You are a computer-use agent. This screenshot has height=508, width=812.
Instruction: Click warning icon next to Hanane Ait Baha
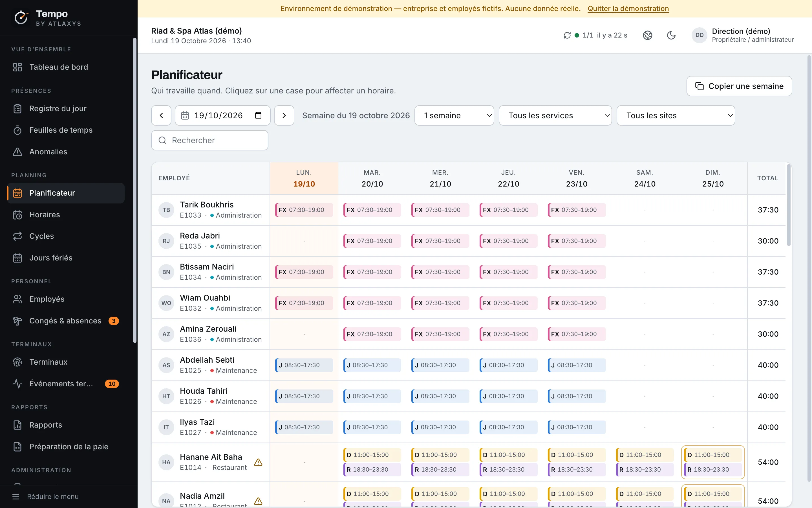(258, 462)
